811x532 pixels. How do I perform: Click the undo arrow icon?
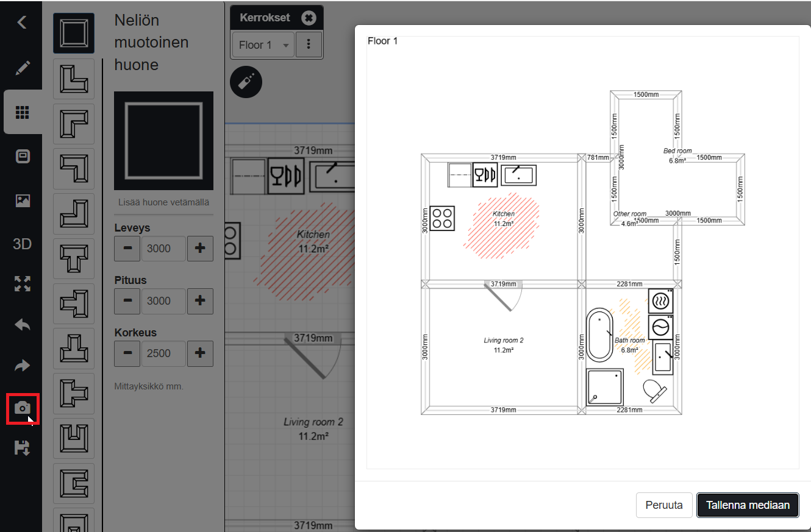23,325
